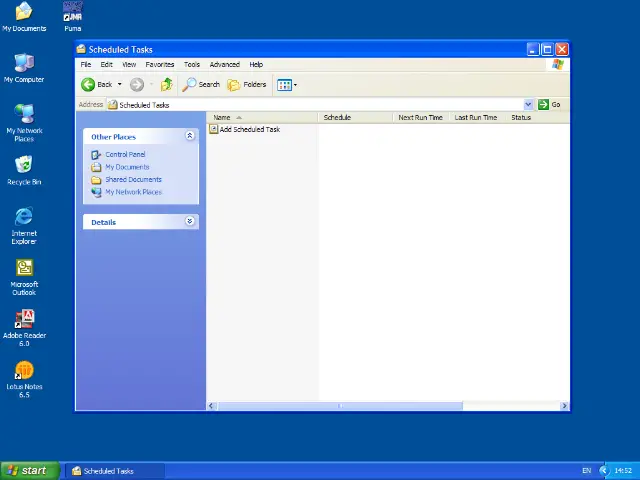640x480 pixels.
Task: Open the View menu
Action: click(x=129, y=64)
